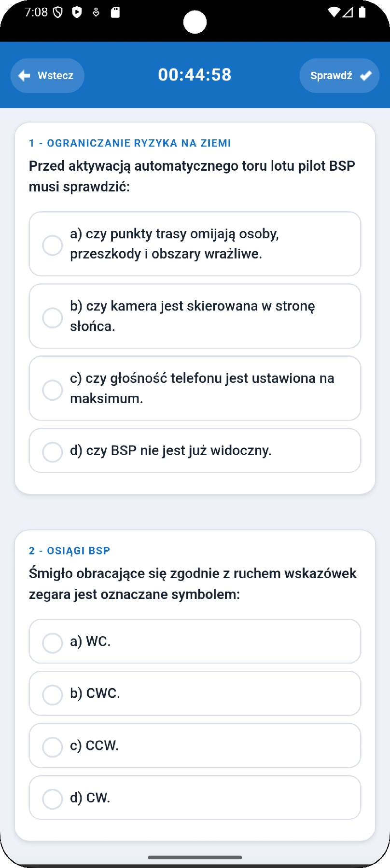This screenshot has width=390, height=868.
Task: Select radio for answer b) kamera skierowana
Action: coord(53,317)
